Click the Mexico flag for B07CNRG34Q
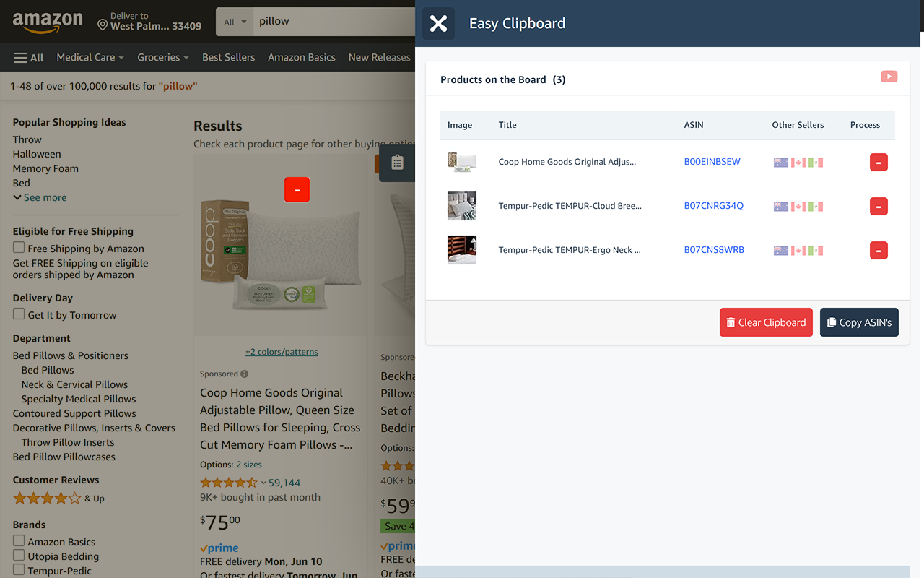Image resolution: width=924 pixels, height=578 pixels. tap(816, 207)
